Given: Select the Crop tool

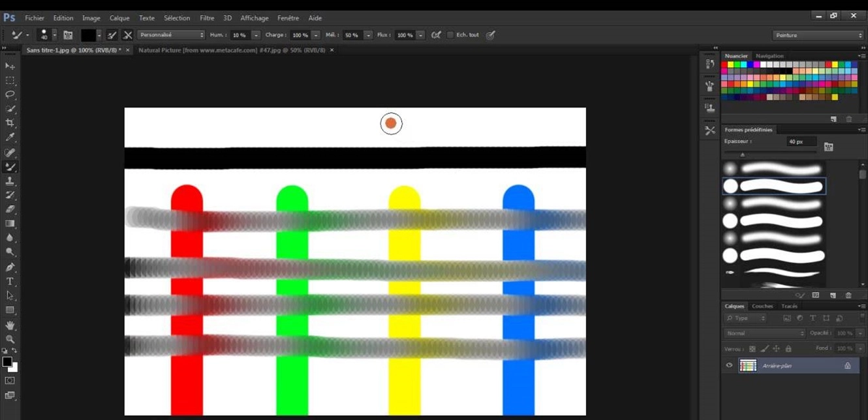Looking at the screenshot, I should (x=10, y=123).
